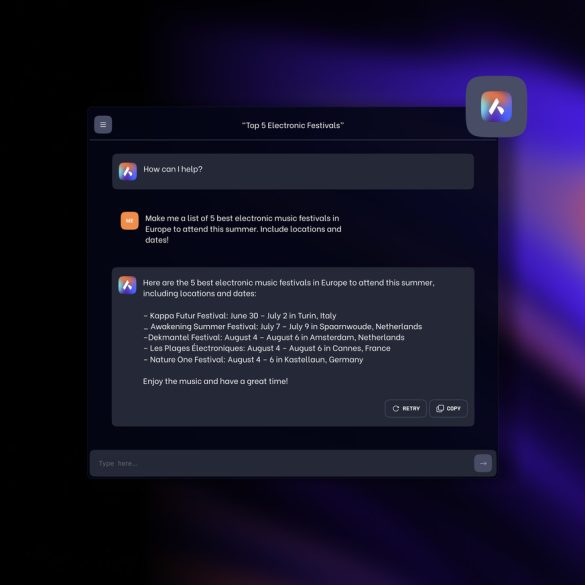585x585 pixels.
Task: Click the 'Les Plages Électroniques' line
Action: pyautogui.click(x=267, y=348)
